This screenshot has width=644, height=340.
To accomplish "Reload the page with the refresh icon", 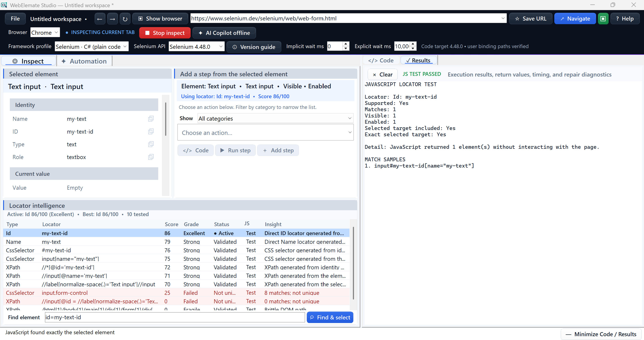I will (125, 19).
